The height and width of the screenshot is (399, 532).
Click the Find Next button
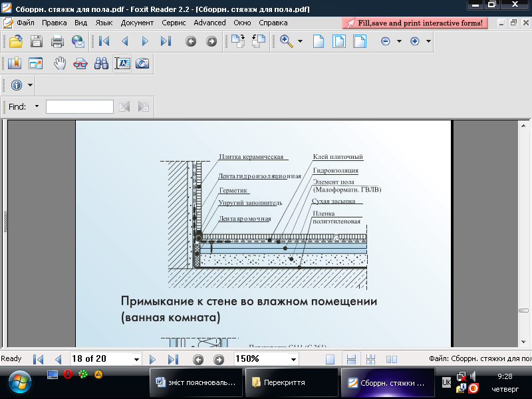coord(143,107)
